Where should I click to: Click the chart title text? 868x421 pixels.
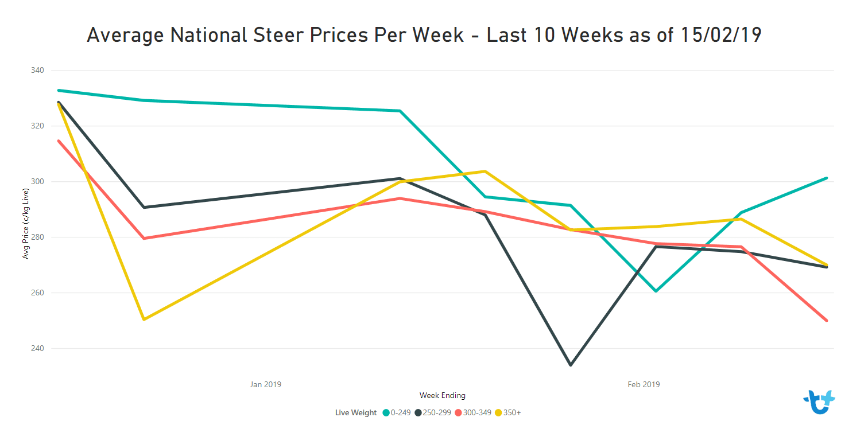(424, 35)
